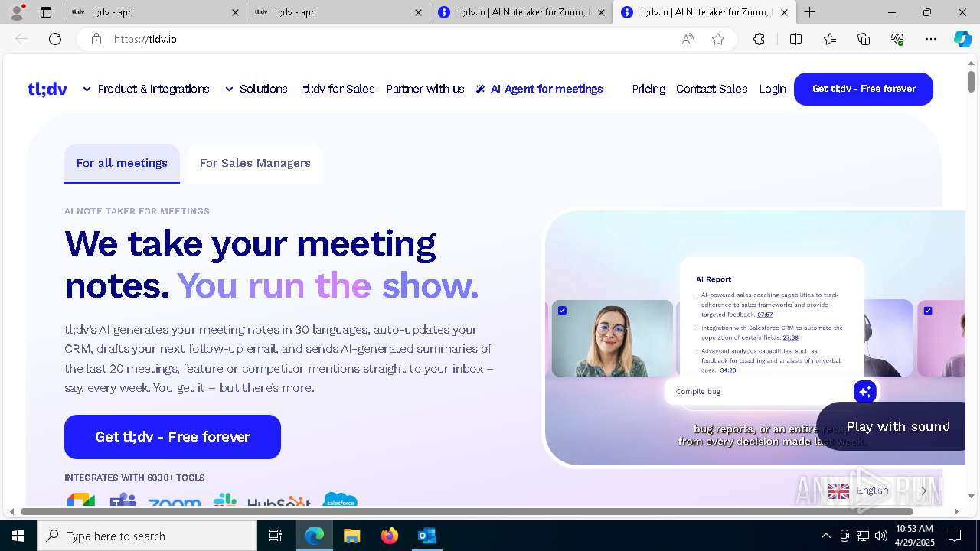Click the horizontal page scrollbar

(x=467, y=511)
